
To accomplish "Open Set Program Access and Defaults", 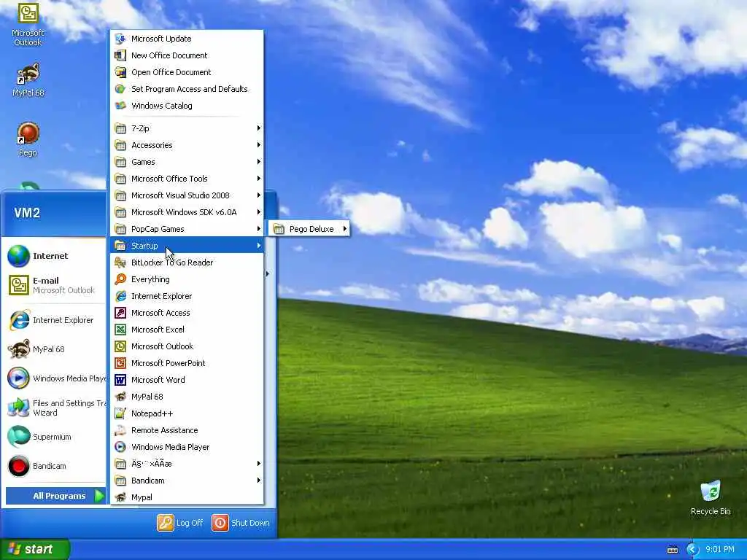I will 187,89.
